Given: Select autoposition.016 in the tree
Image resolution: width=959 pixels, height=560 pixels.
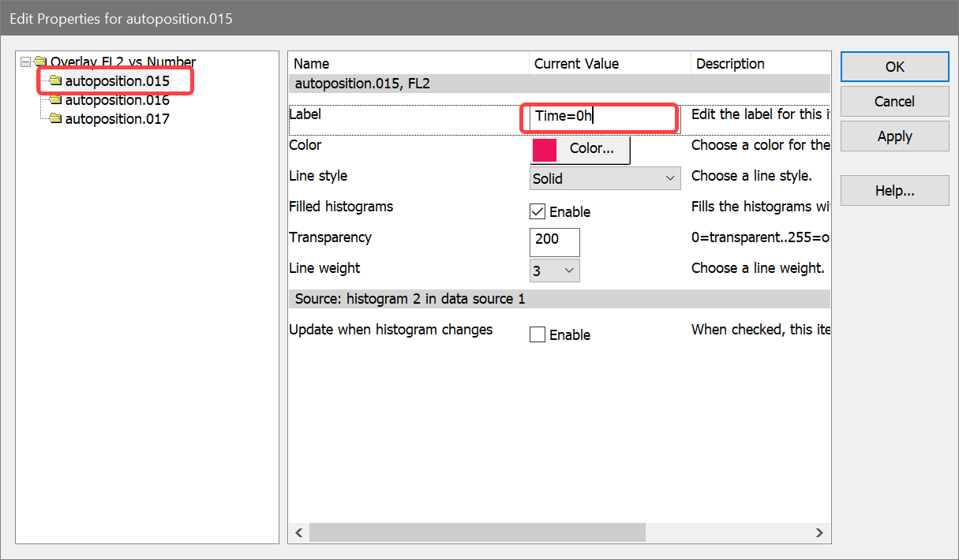Looking at the screenshot, I should point(117,100).
